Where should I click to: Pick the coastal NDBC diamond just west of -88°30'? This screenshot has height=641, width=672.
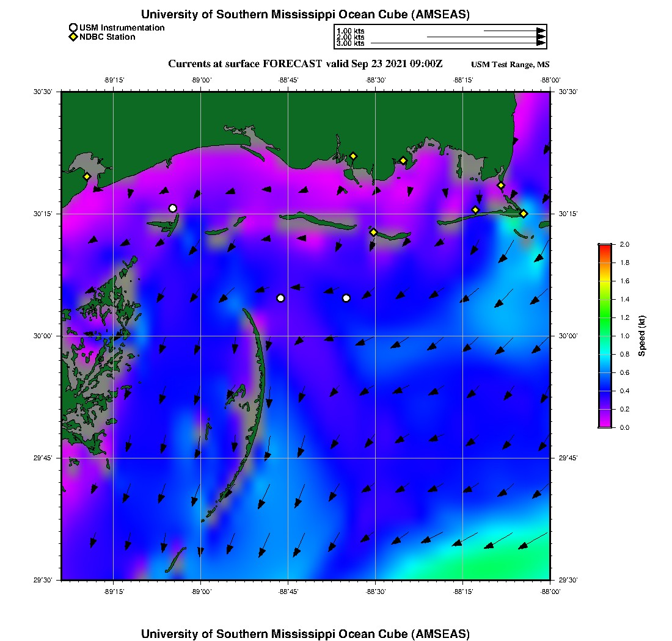click(353, 156)
